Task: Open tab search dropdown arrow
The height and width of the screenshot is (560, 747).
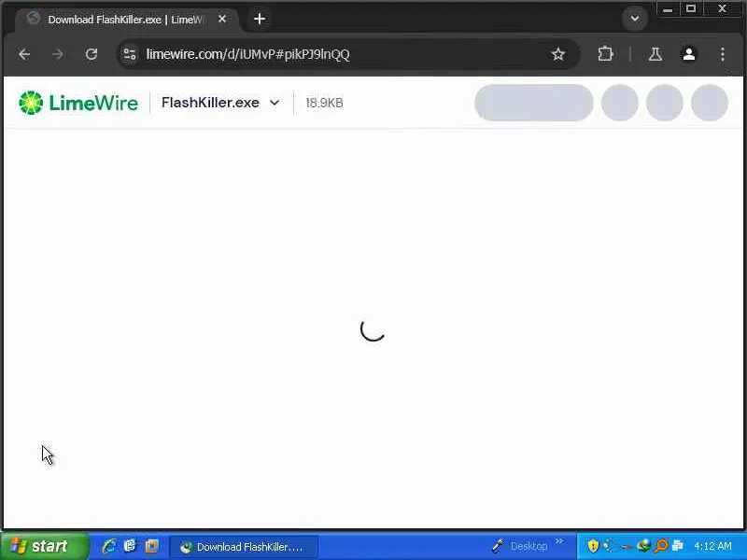Action: point(635,19)
